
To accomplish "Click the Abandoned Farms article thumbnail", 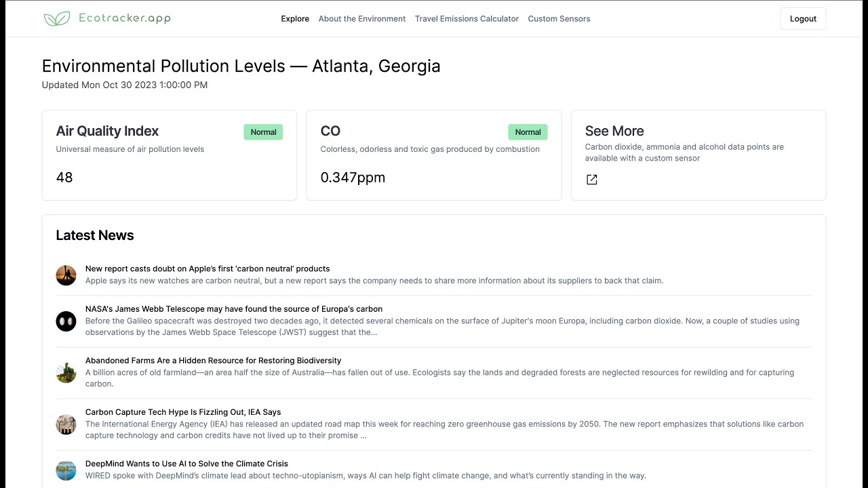I will [x=66, y=373].
